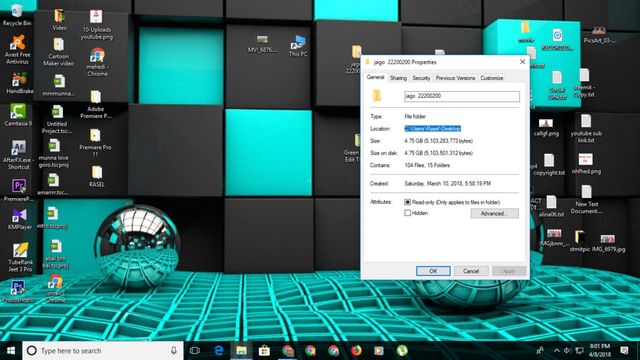This screenshot has height=360, width=640.
Task: Launch Firefox from the taskbar
Action: 356,351
